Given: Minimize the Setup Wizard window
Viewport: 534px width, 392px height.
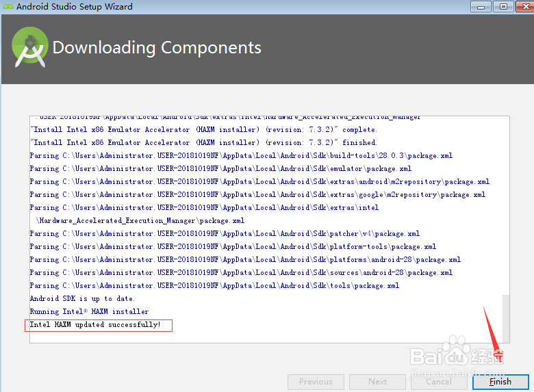Looking at the screenshot, I should (x=481, y=6).
